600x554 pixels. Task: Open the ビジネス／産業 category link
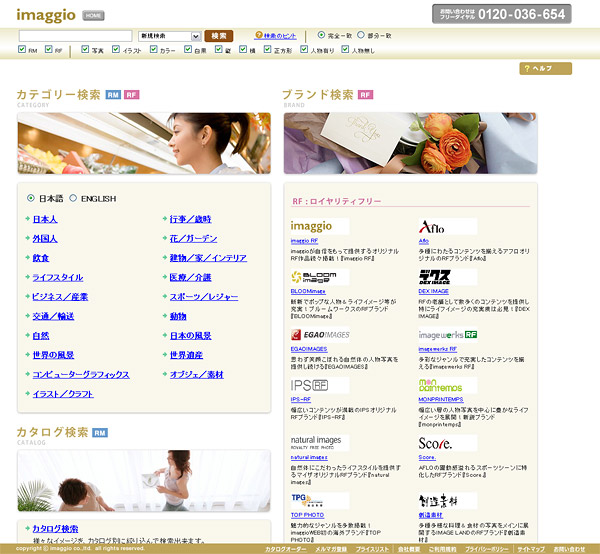(x=60, y=296)
